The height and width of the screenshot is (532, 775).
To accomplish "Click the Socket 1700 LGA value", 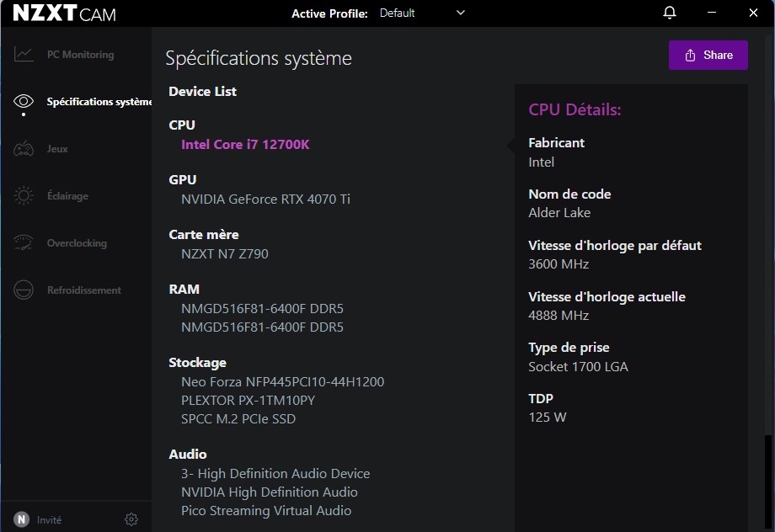I will [578, 366].
